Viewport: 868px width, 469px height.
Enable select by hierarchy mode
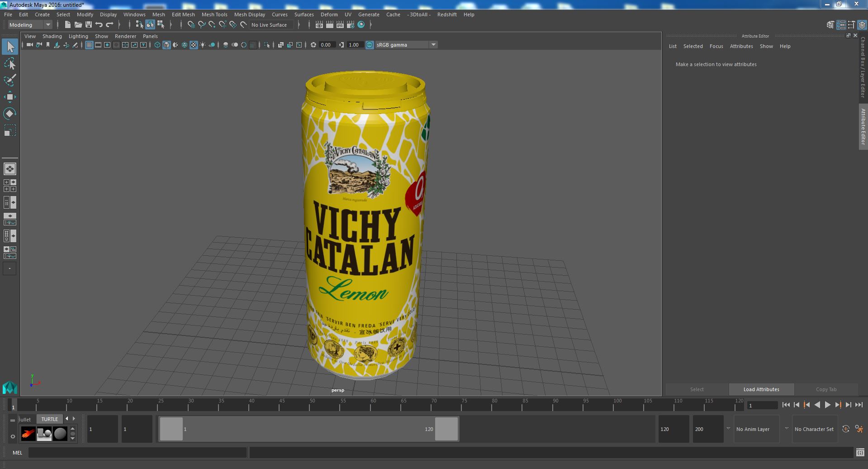[139, 25]
